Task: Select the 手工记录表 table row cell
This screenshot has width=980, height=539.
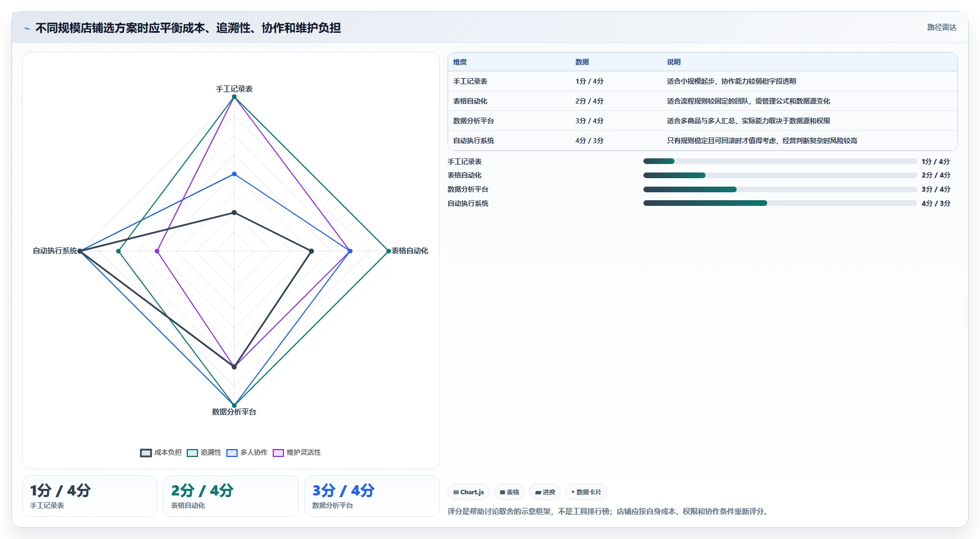Action: (x=470, y=81)
